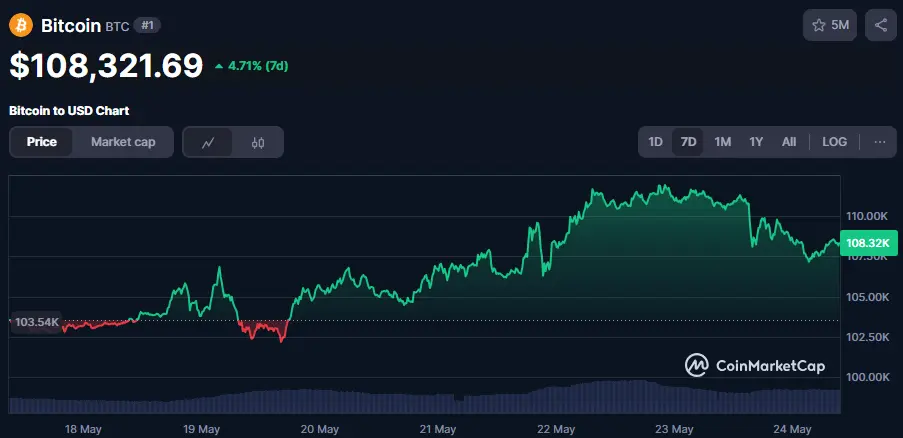Set chart range to 1M
Image resolution: width=903 pixels, height=438 pixels.
pyautogui.click(x=723, y=142)
